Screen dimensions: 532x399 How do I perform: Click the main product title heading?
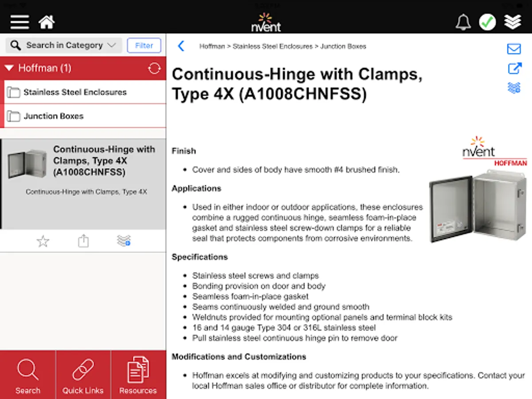pyautogui.click(x=297, y=84)
